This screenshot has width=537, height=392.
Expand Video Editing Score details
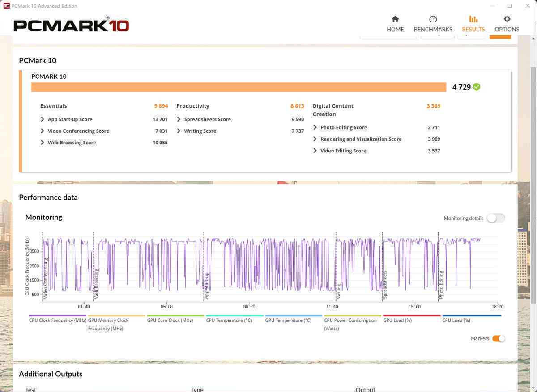point(315,151)
